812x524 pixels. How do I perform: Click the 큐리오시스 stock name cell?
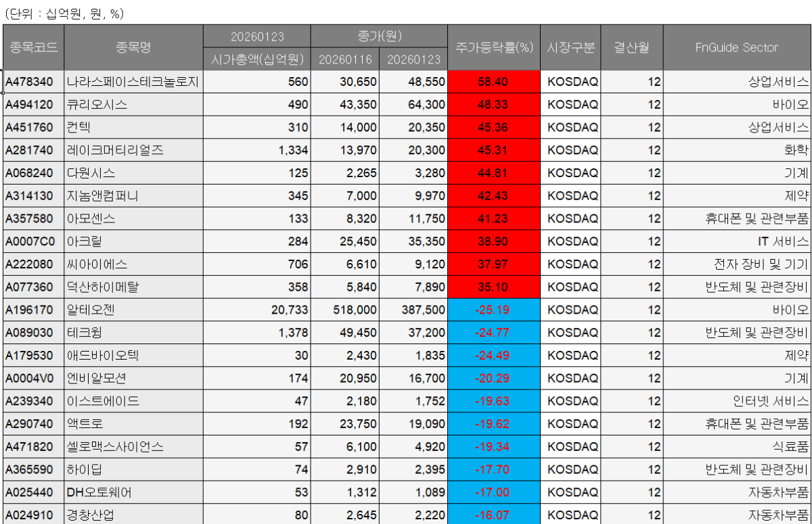(x=133, y=105)
